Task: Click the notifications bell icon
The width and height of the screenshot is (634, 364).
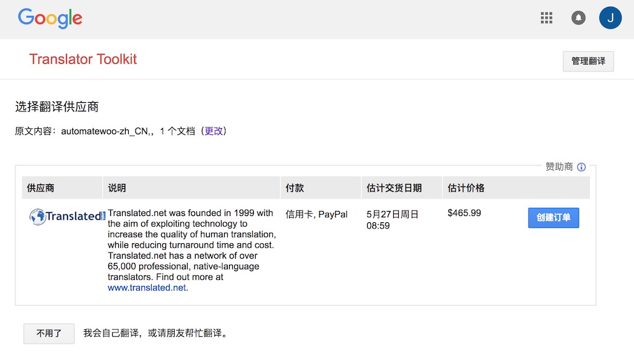Action: tap(578, 18)
